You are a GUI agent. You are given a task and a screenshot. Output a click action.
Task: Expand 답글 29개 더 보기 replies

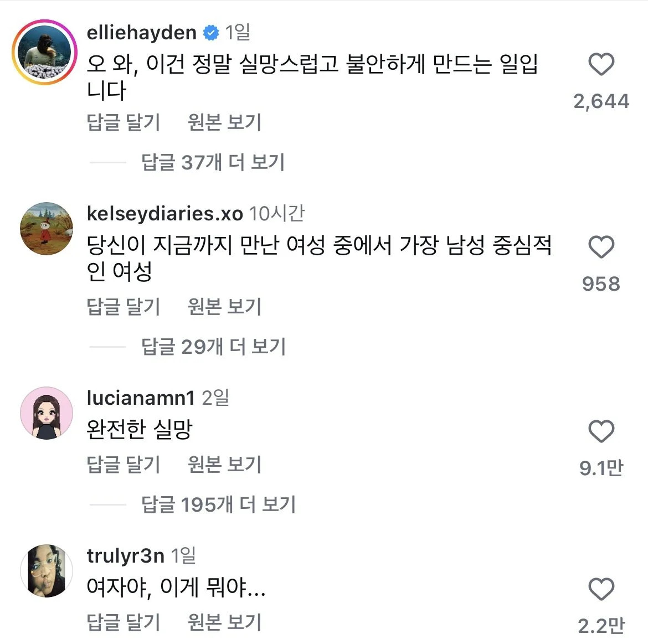pos(213,346)
